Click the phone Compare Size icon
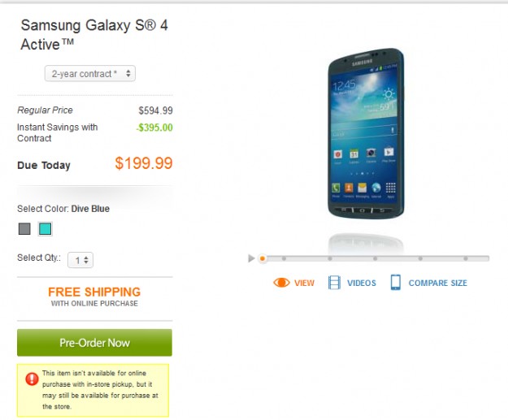 pos(396,283)
